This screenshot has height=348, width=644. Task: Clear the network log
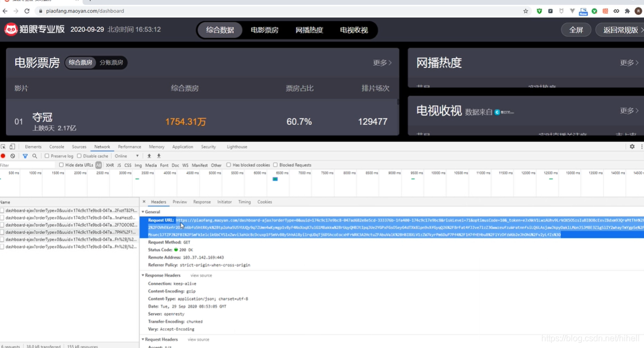13,156
